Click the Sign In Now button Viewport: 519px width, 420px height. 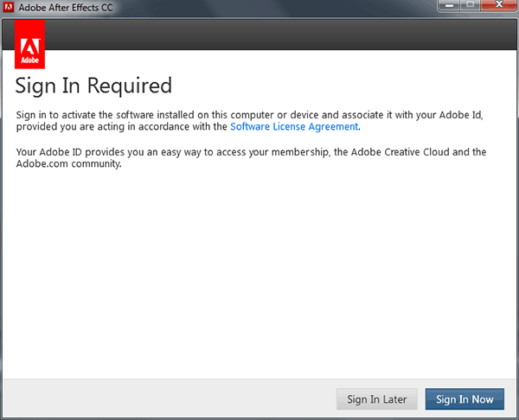pyautogui.click(x=465, y=399)
